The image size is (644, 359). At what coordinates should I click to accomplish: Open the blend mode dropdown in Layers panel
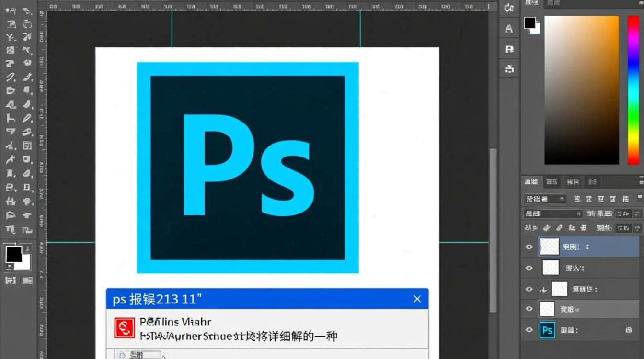(553, 213)
